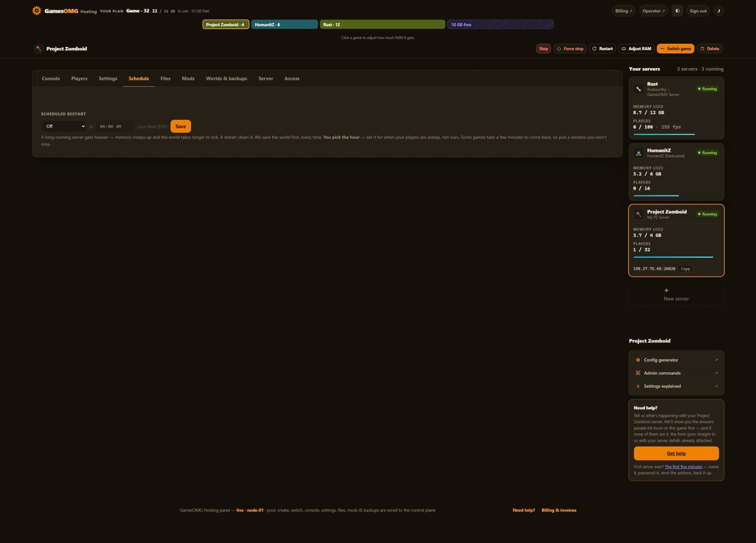Click the Switch game arrows button
The height and width of the screenshot is (543, 756).
[x=676, y=48]
